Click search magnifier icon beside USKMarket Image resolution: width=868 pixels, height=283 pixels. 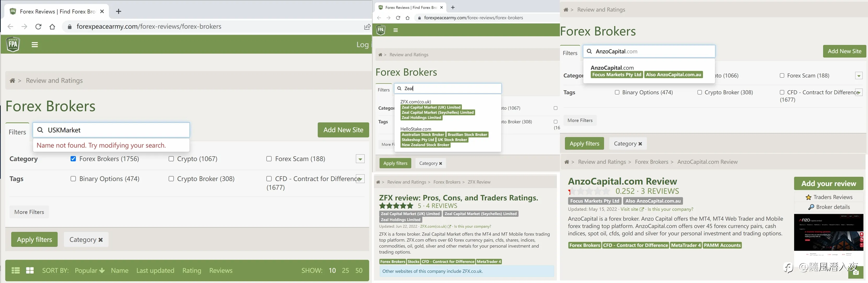click(x=40, y=130)
